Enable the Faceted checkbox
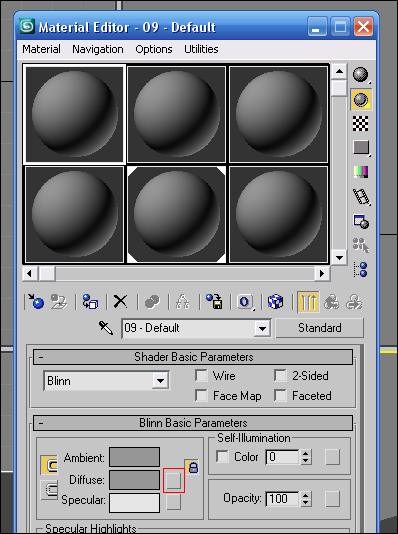This screenshot has width=398, height=534. [281, 396]
